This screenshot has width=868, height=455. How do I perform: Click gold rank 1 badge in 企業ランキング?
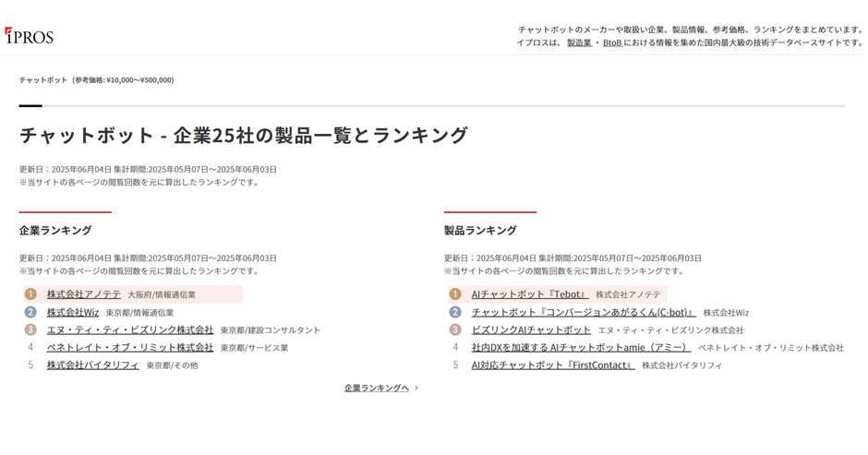30,294
